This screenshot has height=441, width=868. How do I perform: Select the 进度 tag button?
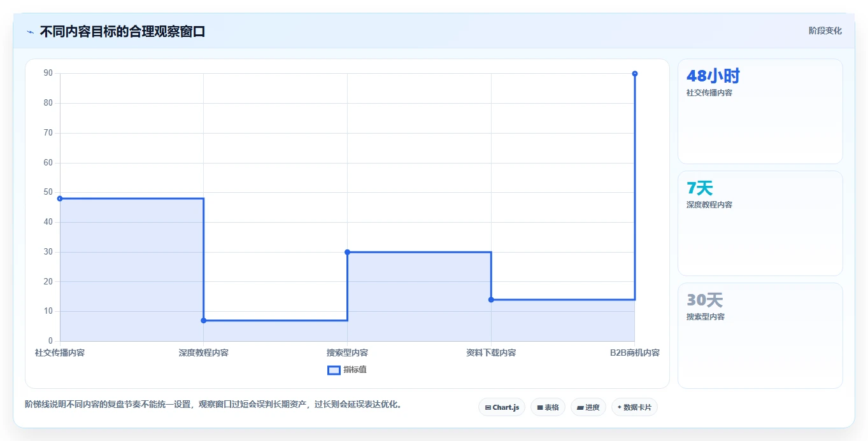588,407
